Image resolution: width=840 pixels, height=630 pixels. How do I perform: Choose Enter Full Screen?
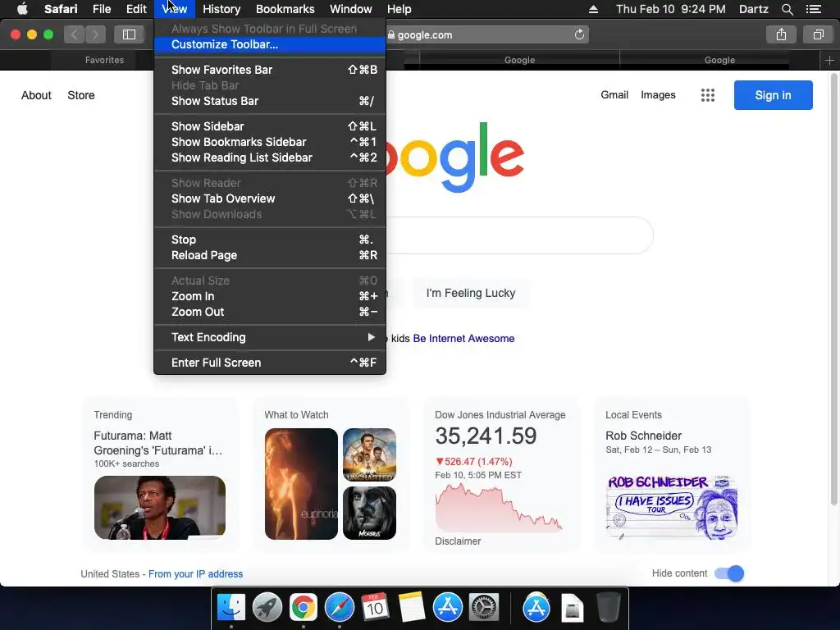point(270,363)
